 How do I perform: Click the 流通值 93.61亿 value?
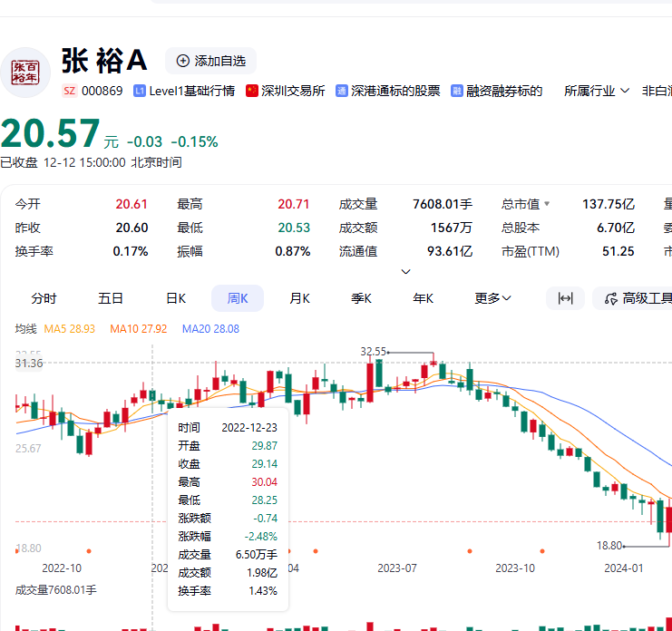450,251
